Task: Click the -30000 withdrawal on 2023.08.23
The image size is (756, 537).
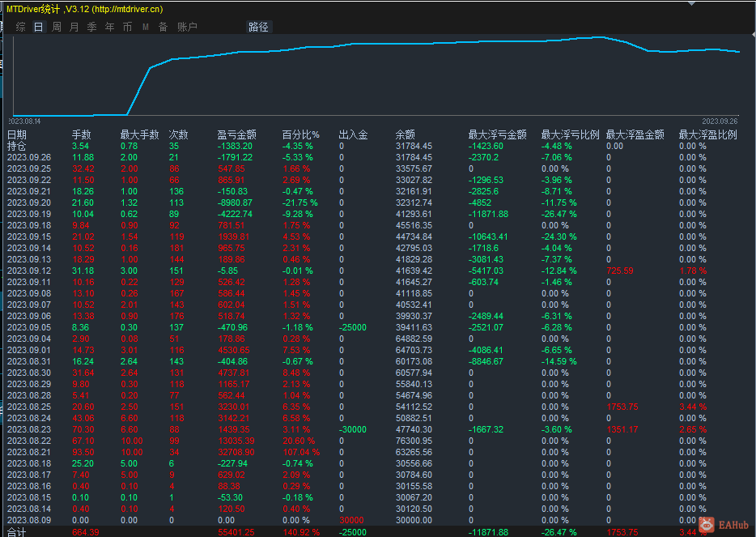Action: 352,429
